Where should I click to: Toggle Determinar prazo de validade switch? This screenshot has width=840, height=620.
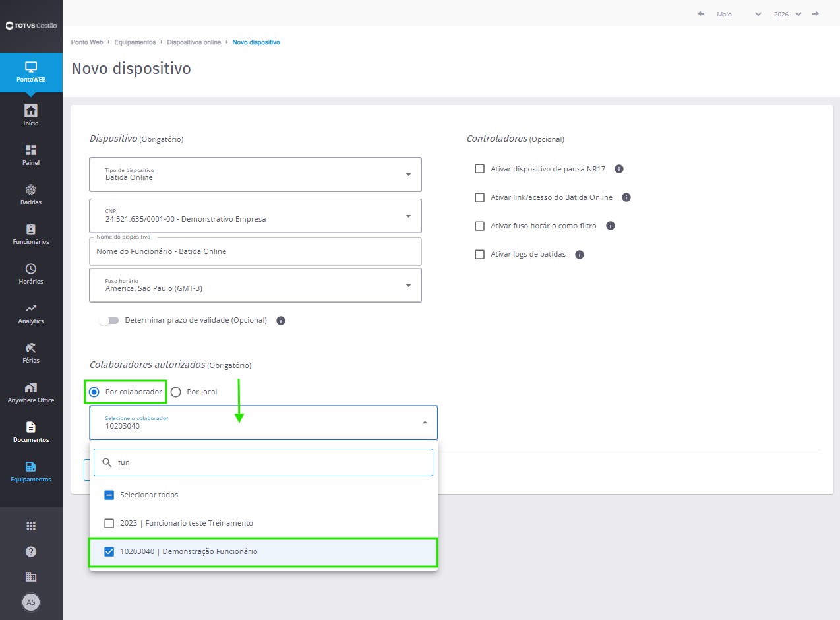109,320
